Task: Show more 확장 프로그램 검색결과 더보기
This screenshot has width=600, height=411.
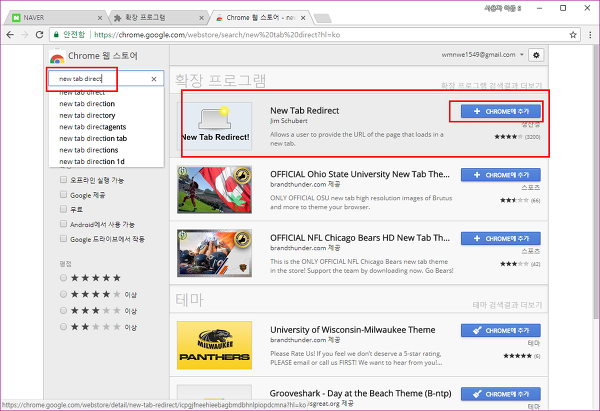Action: pyautogui.click(x=491, y=85)
